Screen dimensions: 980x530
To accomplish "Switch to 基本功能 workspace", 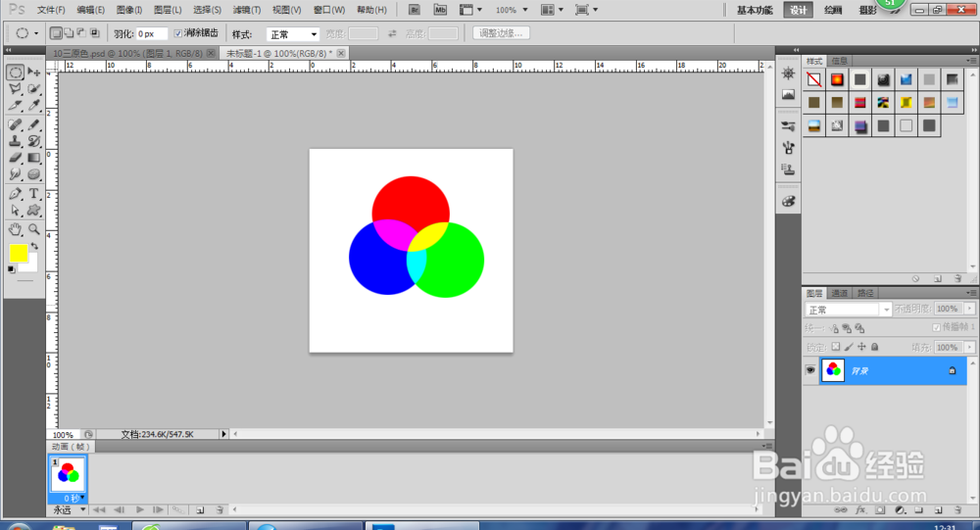I will (755, 10).
